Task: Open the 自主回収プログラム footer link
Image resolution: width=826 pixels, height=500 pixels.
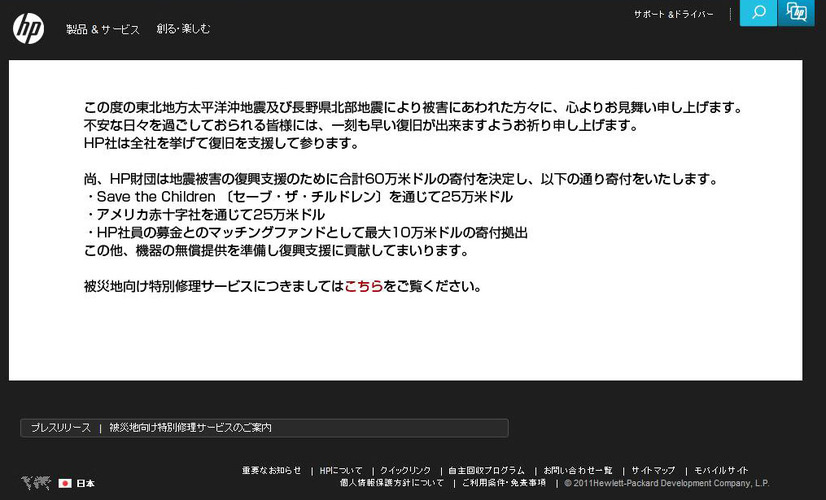Action: click(x=486, y=470)
